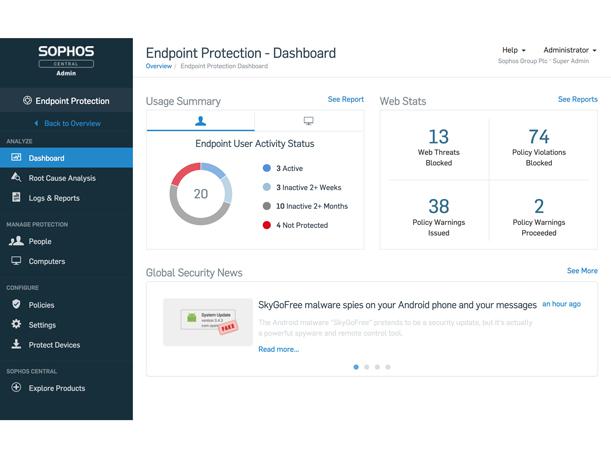Click the 74 Policy Violations Blocked stat

pos(539,147)
